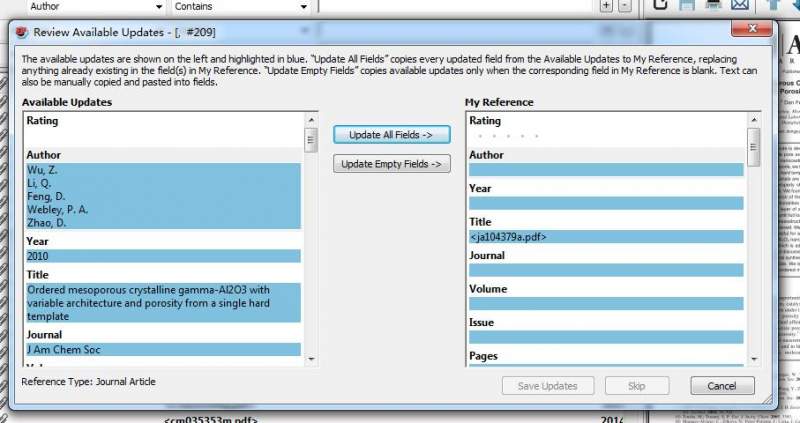Click the Skip button
Screen dimensions: 800x423
637,386
